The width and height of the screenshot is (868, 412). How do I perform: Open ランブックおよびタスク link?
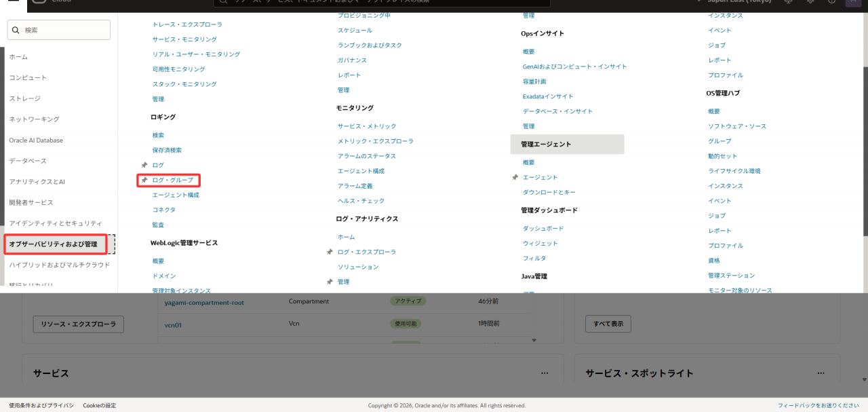coord(370,45)
